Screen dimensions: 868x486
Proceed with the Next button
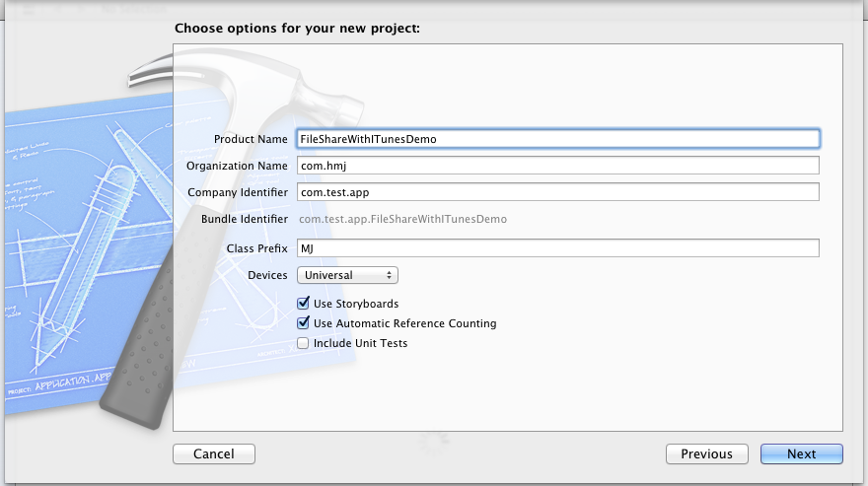(802, 453)
